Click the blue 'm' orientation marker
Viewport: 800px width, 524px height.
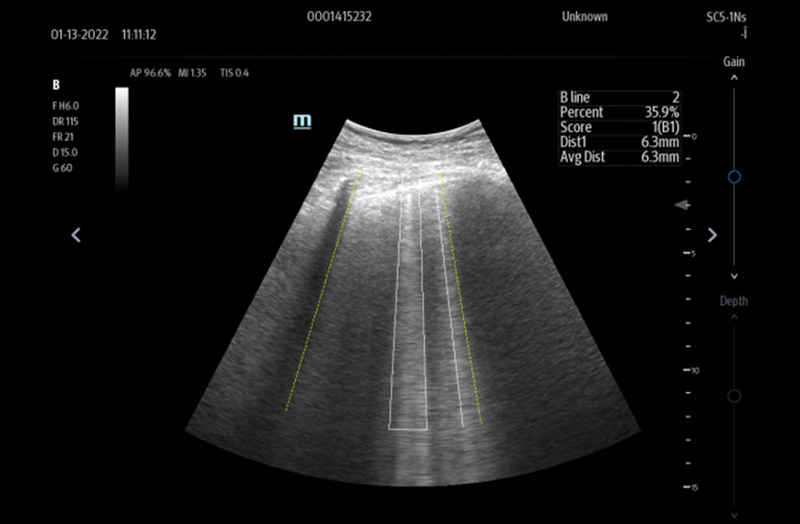point(302,121)
